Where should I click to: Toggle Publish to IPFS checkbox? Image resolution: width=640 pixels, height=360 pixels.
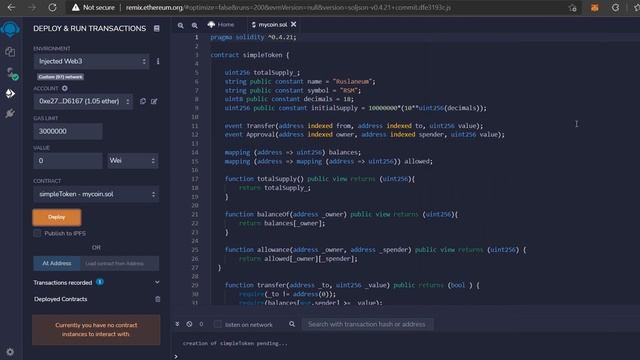(38, 233)
